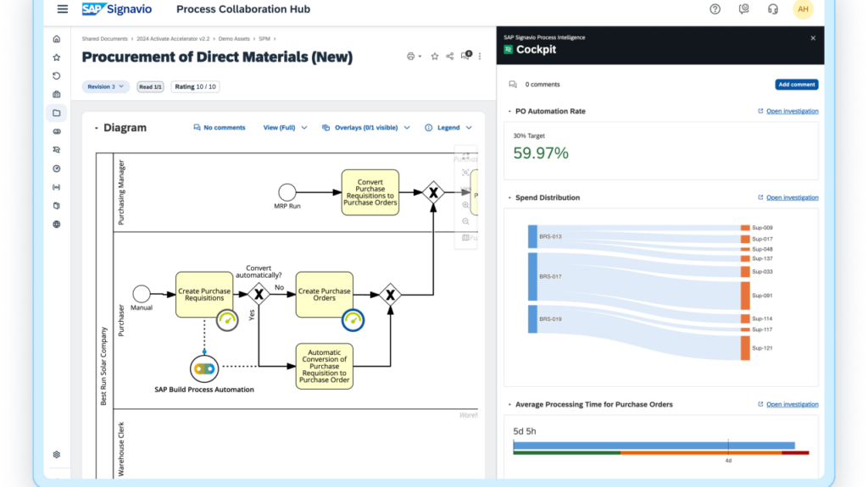Open the dictionary book icon in sidebar

pyautogui.click(x=57, y=206)
